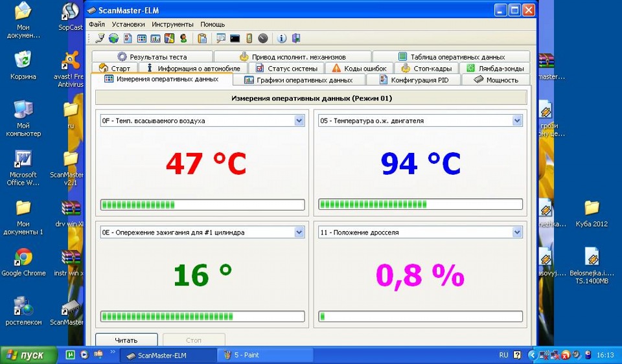Image resolution: width=622 pixels, height=364 pixels.
Task: Click the greyed Стоп button
Action: coord(194,340)
